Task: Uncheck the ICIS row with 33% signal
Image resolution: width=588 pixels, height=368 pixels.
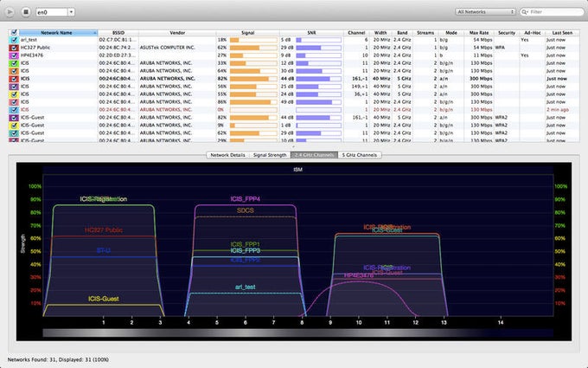Action: coord(14,63)
